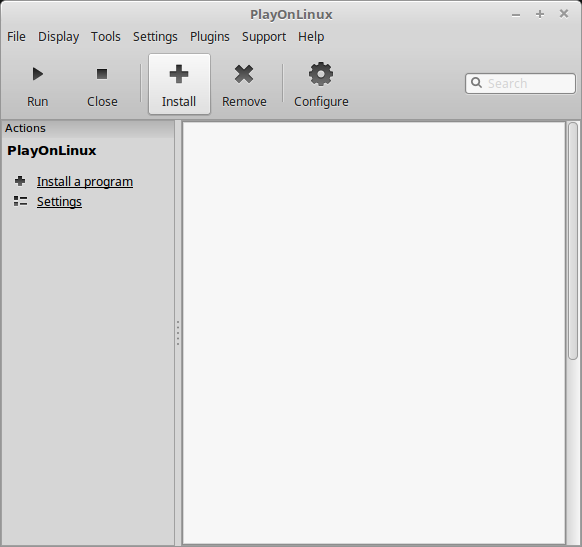Focus the Search text field
Image resolution: width=582 pixels, height=547 pixels.
point(520,83)
